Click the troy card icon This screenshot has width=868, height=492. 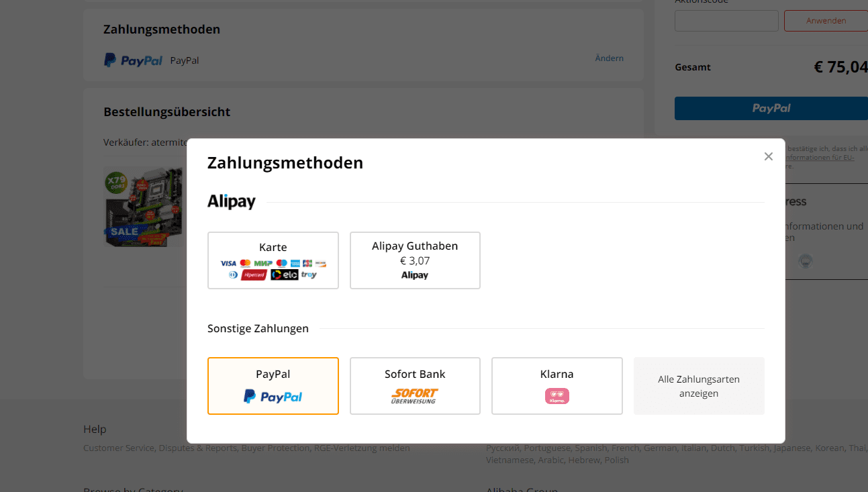(x=309, y=275)
